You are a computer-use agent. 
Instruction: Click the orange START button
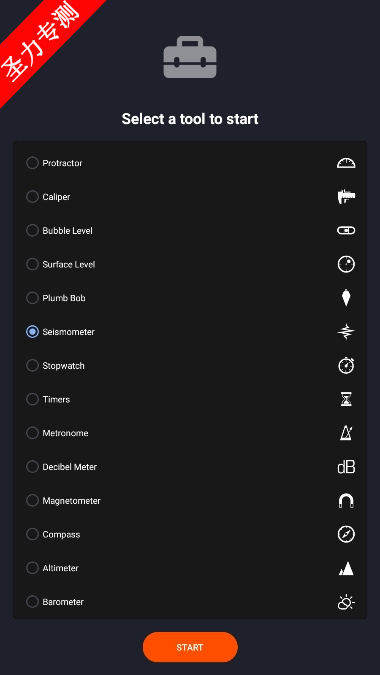pyautogui.click(x=190, y=647)
